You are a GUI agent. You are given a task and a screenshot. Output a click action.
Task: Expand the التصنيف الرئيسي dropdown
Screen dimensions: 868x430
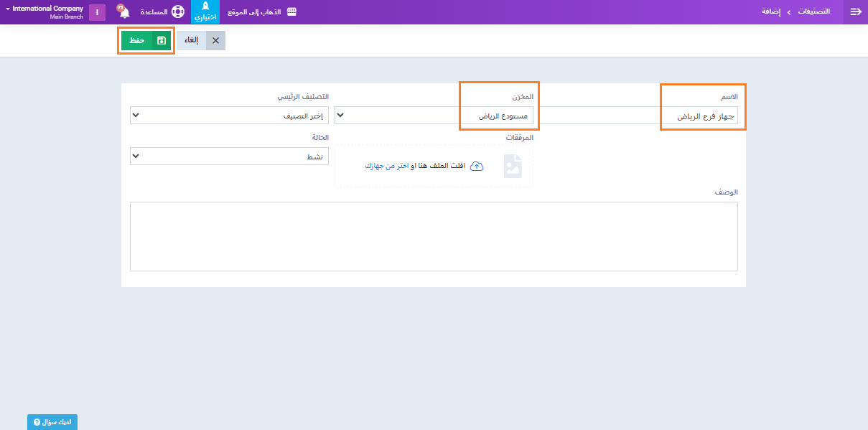pos(229,116)
